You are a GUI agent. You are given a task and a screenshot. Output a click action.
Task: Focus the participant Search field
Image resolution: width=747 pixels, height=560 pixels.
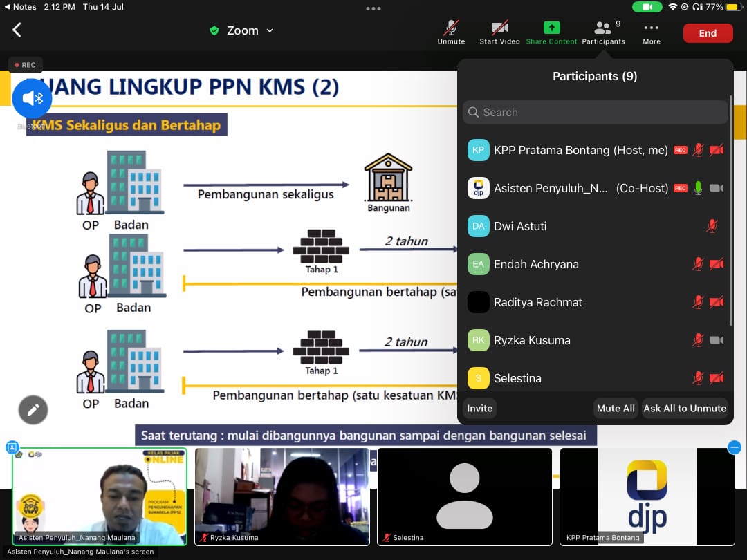(595, 112)
